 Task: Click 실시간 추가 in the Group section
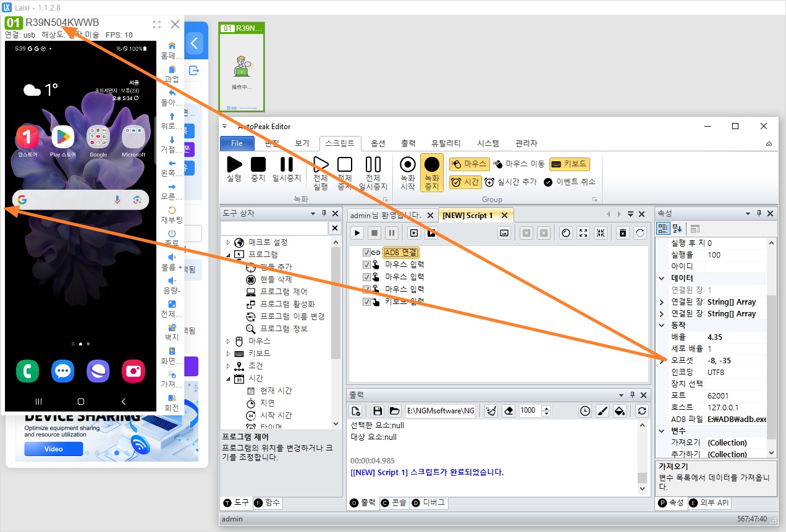[x=511, y=182]
